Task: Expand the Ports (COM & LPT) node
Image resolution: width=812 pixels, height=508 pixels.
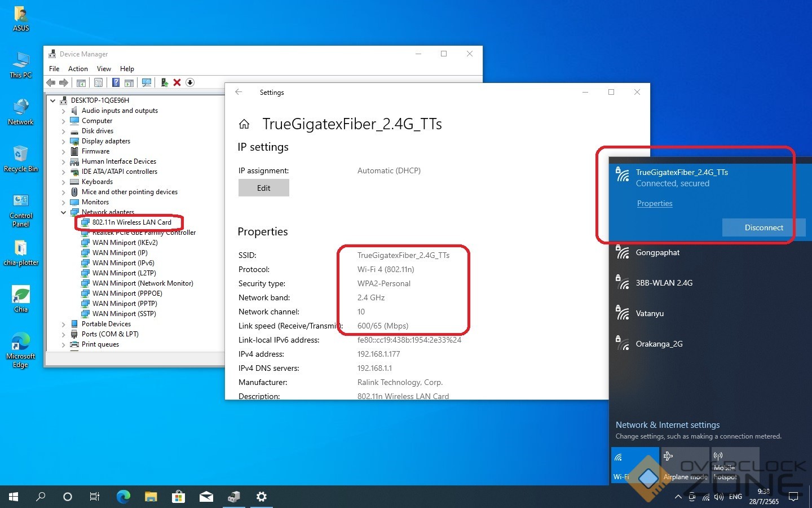Action: (x=64, y=335)
